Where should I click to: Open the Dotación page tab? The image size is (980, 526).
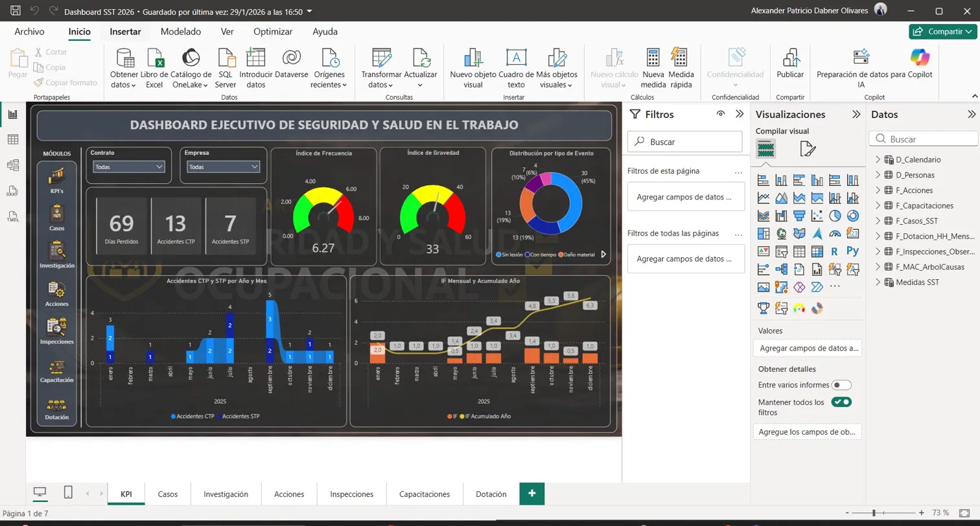(x=491, y=494)
